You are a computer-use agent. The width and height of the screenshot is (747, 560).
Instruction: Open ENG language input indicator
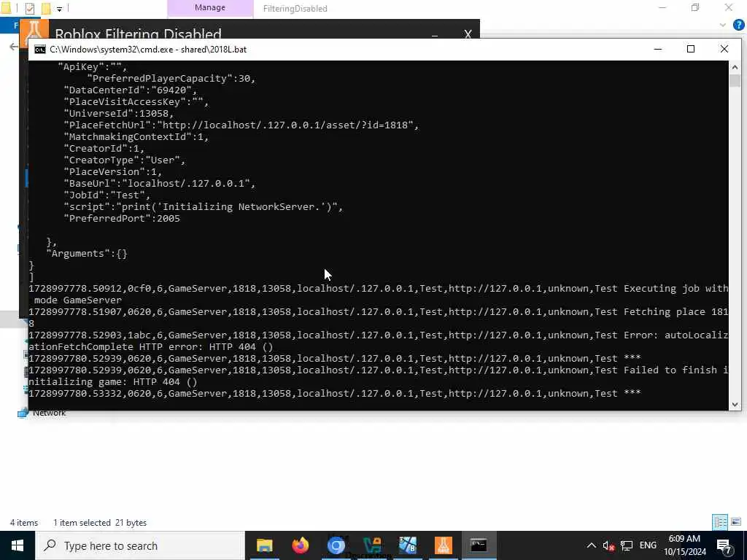click(x=648, y=545)
